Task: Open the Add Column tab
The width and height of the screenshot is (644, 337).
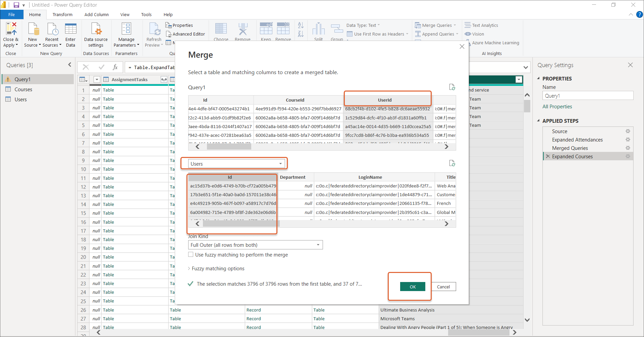Action: [96, 14]
